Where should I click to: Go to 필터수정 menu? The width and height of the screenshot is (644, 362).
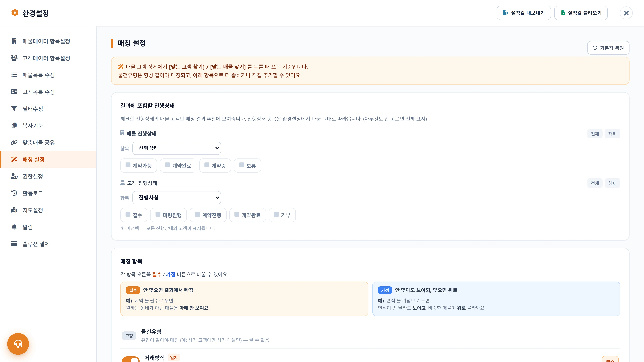click(48, 109)
